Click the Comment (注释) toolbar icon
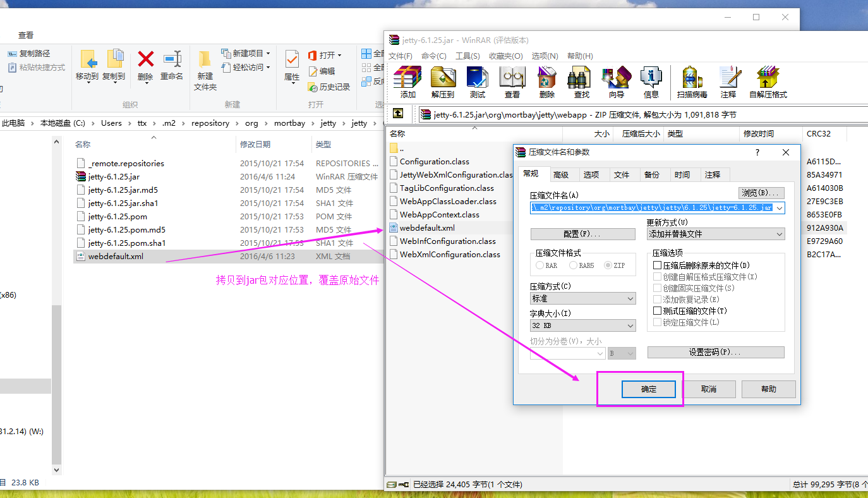 [x=729, y=78]
